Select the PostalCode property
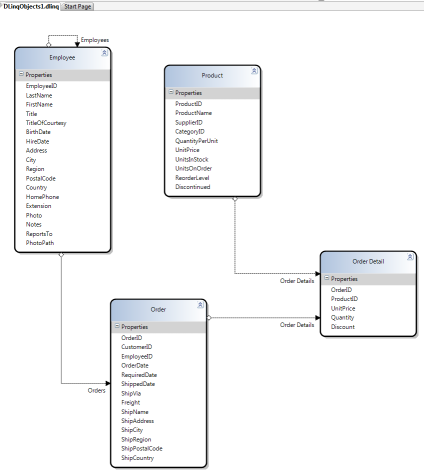The width and height of the screenshot is (424, 473). [x=41, y=178]
